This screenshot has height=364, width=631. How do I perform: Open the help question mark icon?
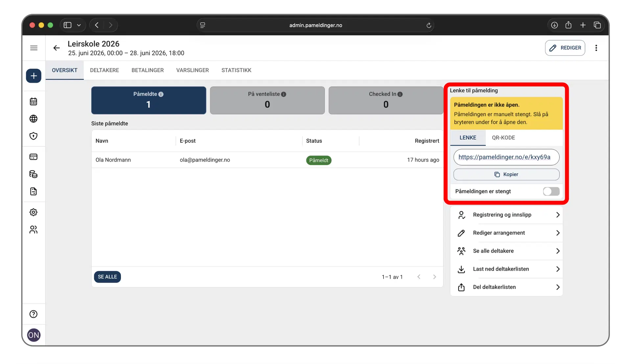(x=34, y=314)
